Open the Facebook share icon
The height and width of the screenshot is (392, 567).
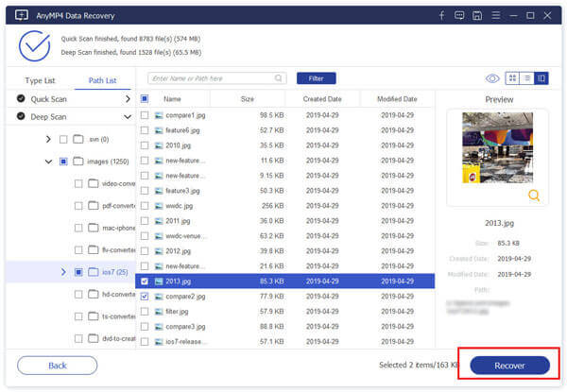pyautogui.click(x=440, y=15)
